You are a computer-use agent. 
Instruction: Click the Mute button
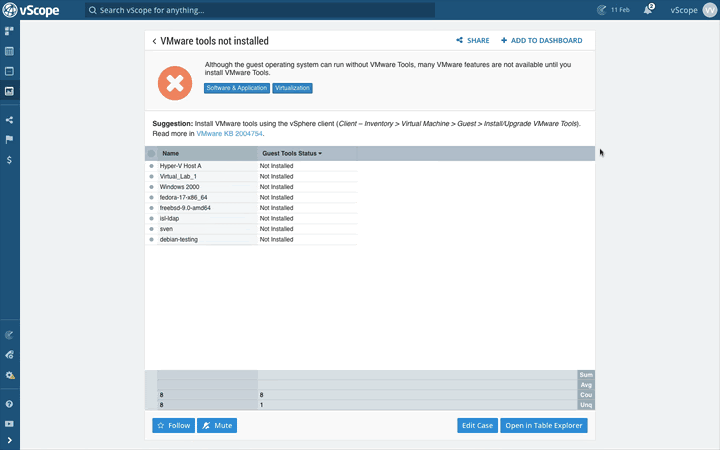tap(217, 425)
